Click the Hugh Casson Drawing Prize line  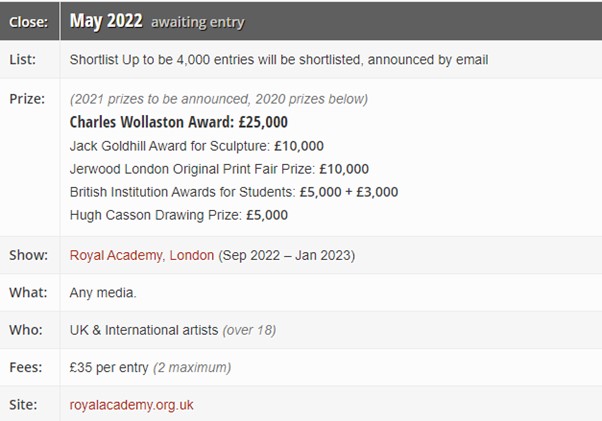pyautogui.click(x=178, y=215)
